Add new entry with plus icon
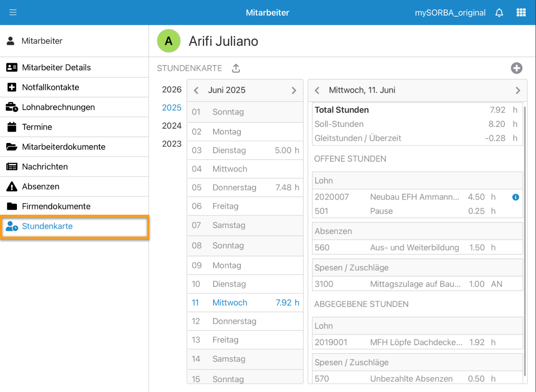The width and height of the screenshot is (536, 392). 516,68
